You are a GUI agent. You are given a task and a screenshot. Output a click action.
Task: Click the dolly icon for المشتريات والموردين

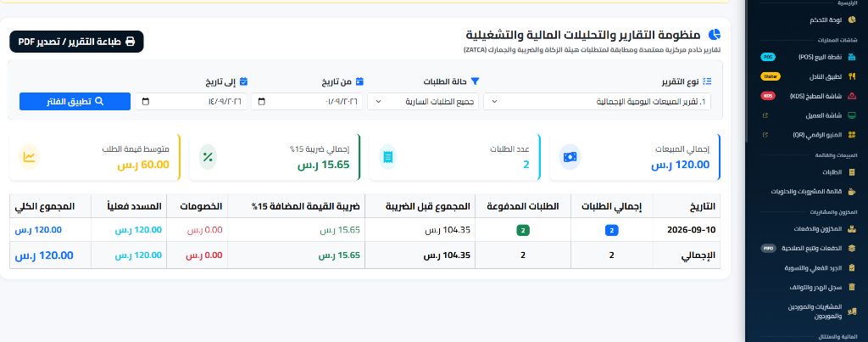click(x=851, y=311)
